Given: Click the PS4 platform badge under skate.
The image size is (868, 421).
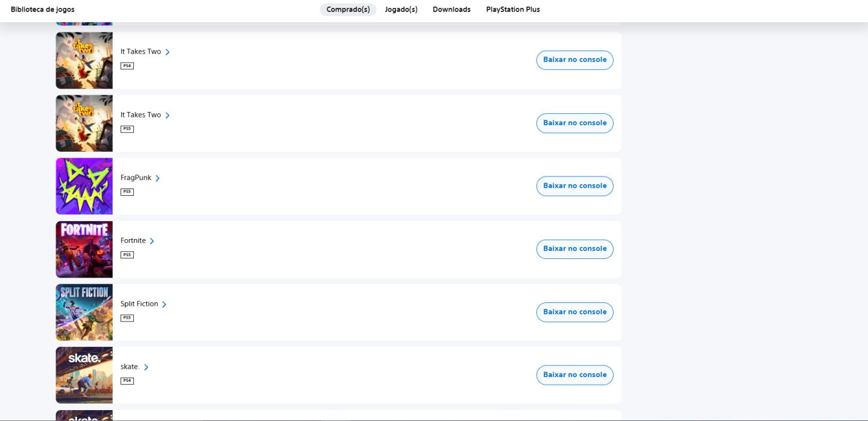Looking at the screenshot, I should tap(127, 381).
